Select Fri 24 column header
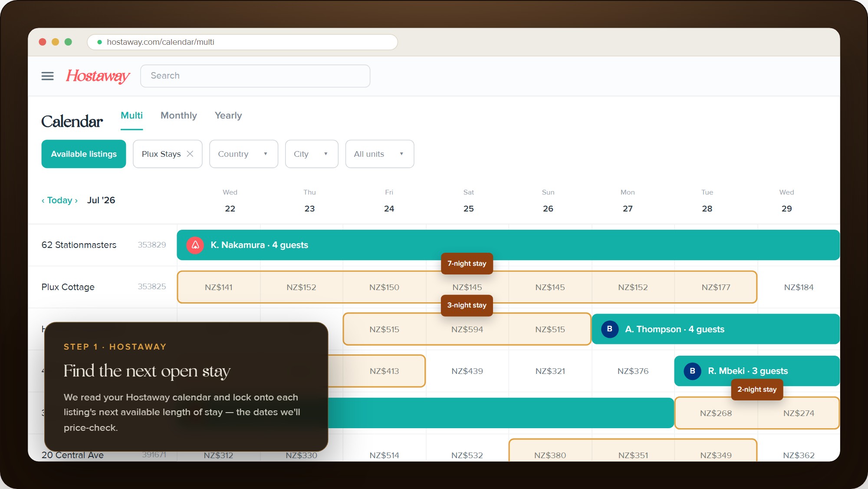This screenshot has height=489, width=868. tap(389, 201)
